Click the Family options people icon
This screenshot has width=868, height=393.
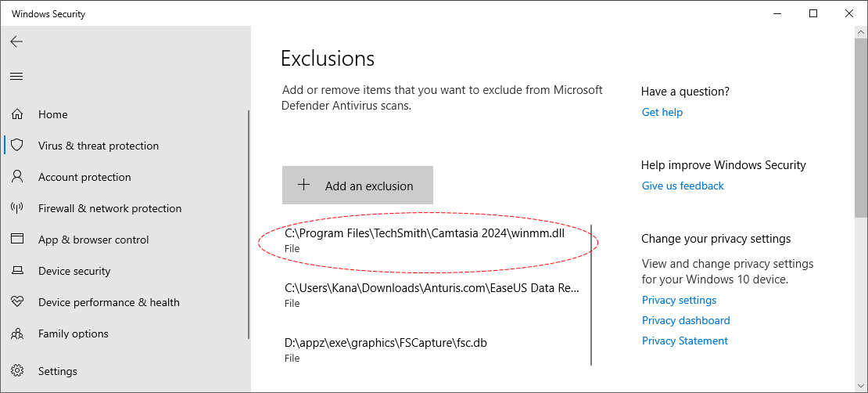(17, 334)
